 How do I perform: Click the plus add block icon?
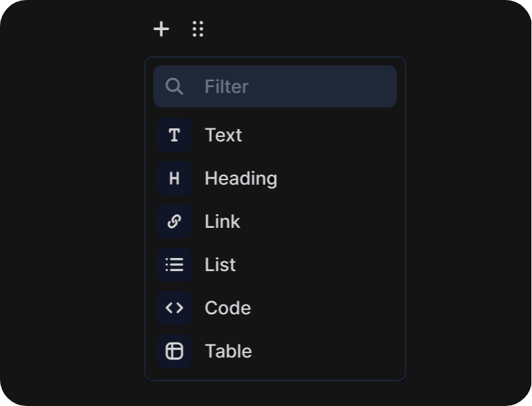[161, 29]
